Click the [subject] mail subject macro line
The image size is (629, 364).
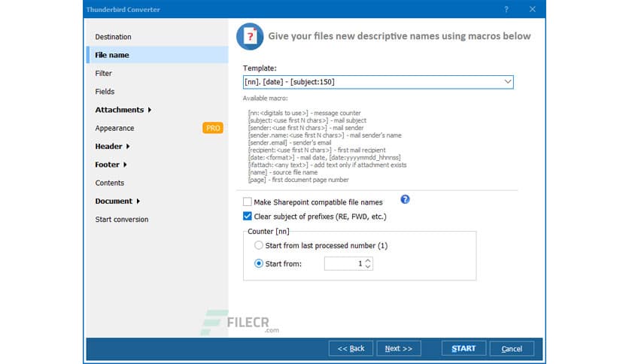pyautogui.click(x=307, y=120)
